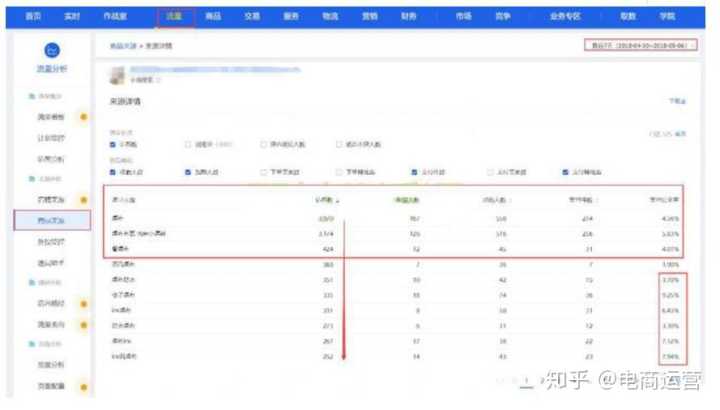Open the 服务 top navigation tab

pyautogui.click(x=291, y=16)
